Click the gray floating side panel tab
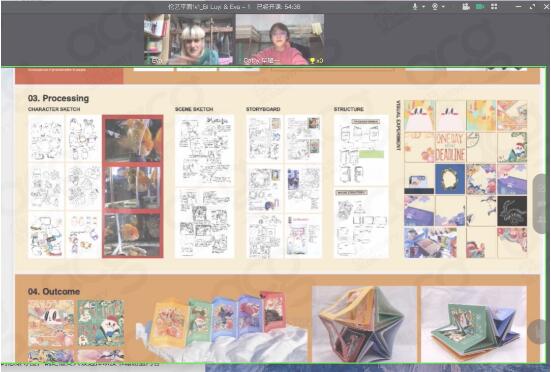Image resolution: width=551 pixels, height=372 pixels. [541, 204]
